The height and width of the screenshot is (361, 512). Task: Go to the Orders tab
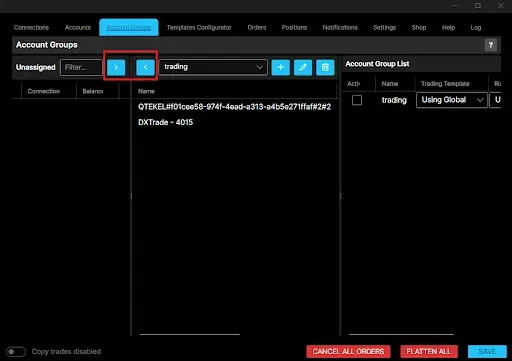click(257, 27)
